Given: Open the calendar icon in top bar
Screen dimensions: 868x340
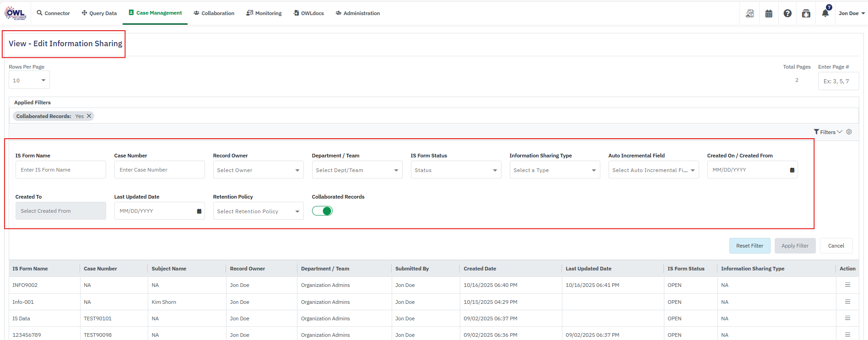Looking at the screenshot, I should pyautogui.click(x=769, y=13).
